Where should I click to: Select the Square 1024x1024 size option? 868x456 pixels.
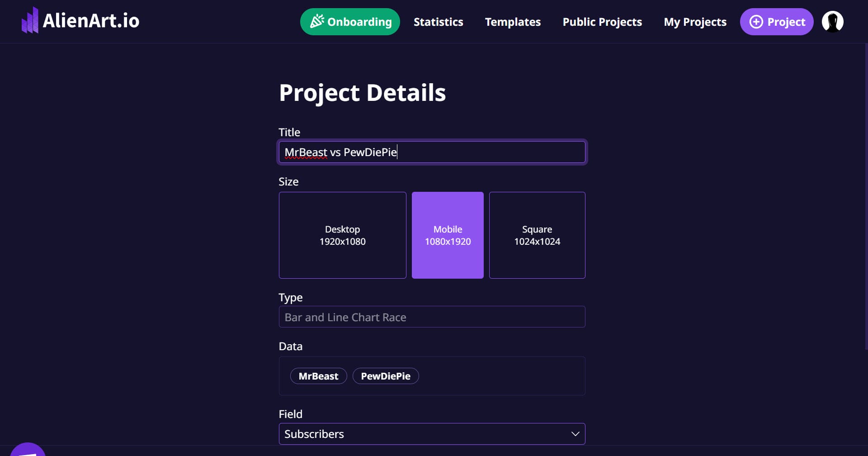tap(537, 235)
